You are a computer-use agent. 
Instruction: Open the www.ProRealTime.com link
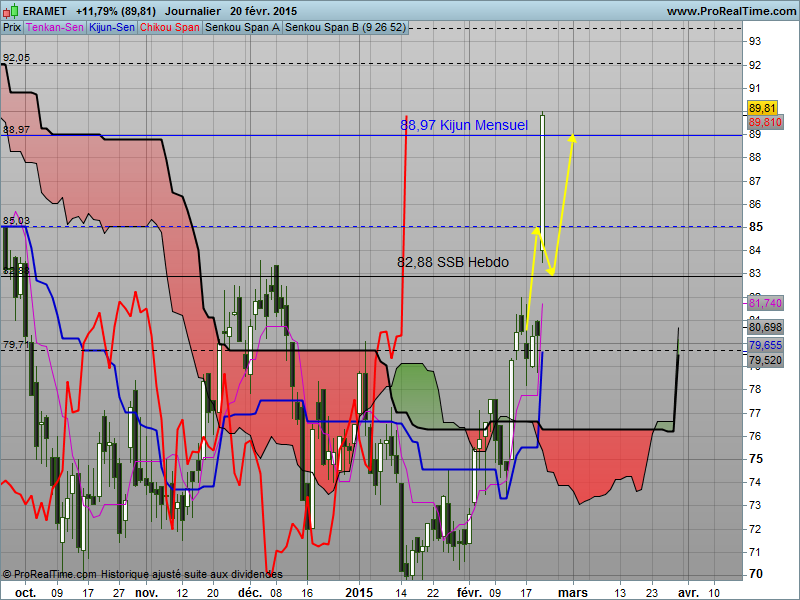731,11
